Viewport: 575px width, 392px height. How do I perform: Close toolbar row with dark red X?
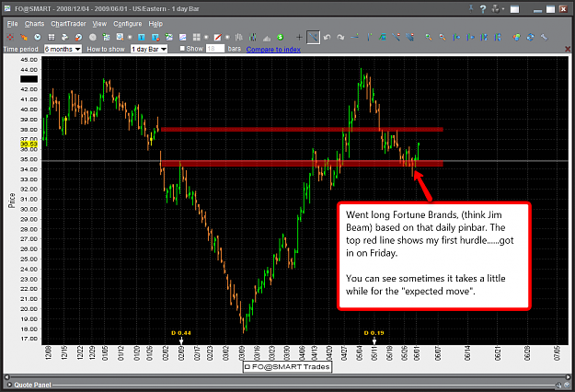point(568,49)
